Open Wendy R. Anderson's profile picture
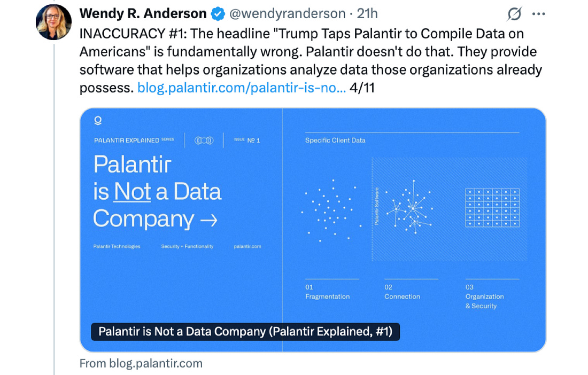The image size is (588, 375). (54, 22)
